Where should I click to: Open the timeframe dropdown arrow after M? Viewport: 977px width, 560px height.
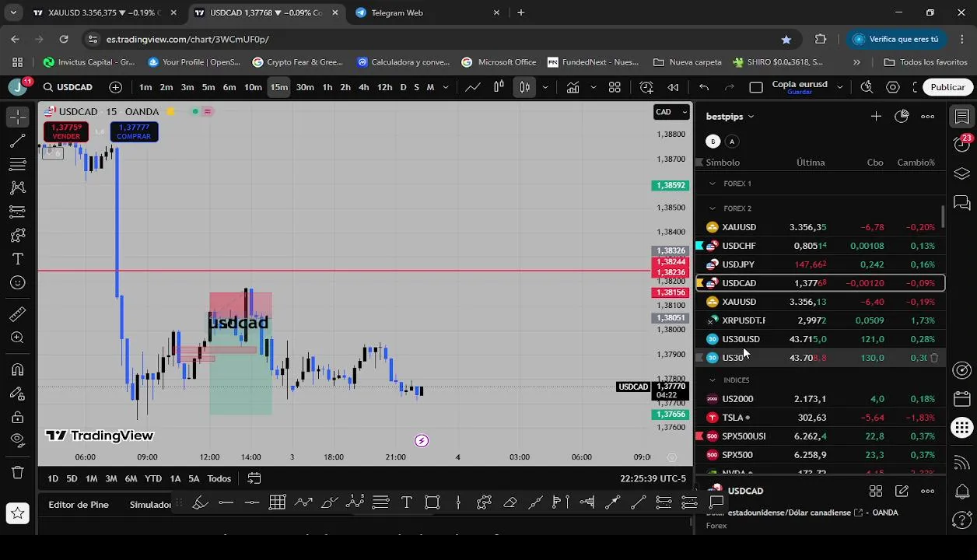pyautogui.click(x=446, y=87)
